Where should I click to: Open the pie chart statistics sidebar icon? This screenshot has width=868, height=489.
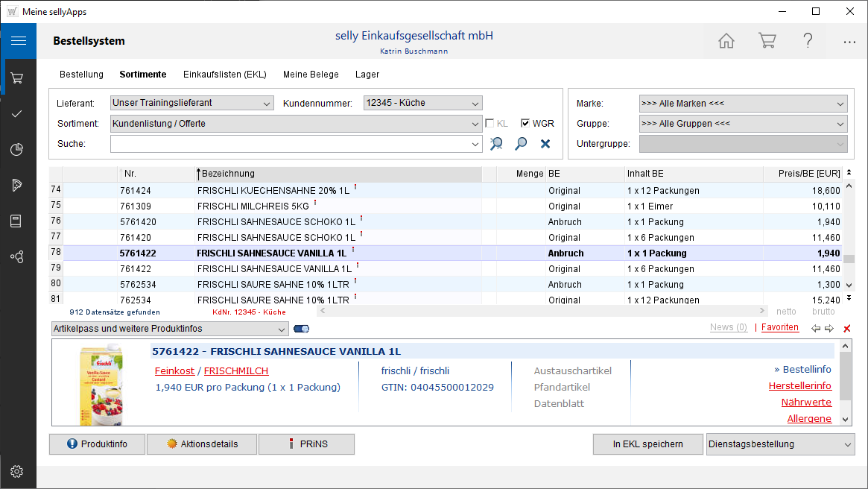click(x=17, y=150)
